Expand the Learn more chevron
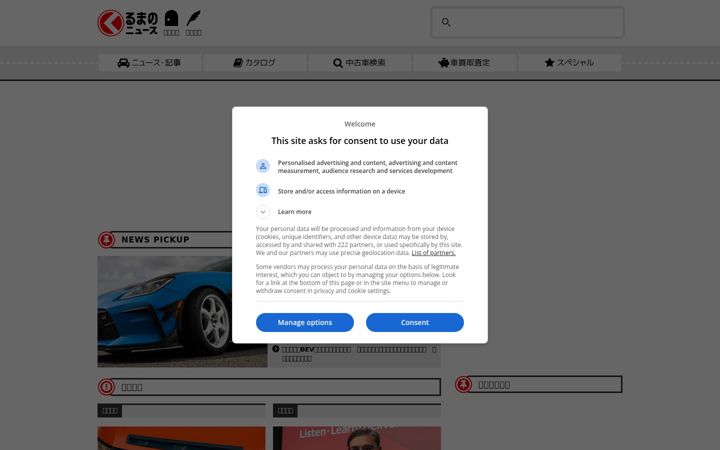The width and height of the screenshot is (720, 450). pyautogui.click(x=263, y=212)
